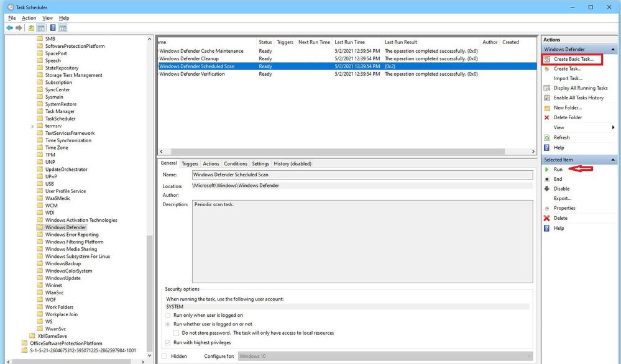Click the Display All Running Tasks link
Screen dimensions: 621x364
point(581,88)
